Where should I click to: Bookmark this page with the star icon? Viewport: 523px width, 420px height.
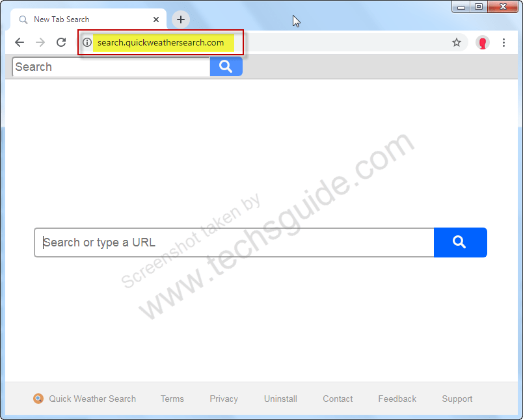point(456,42)
